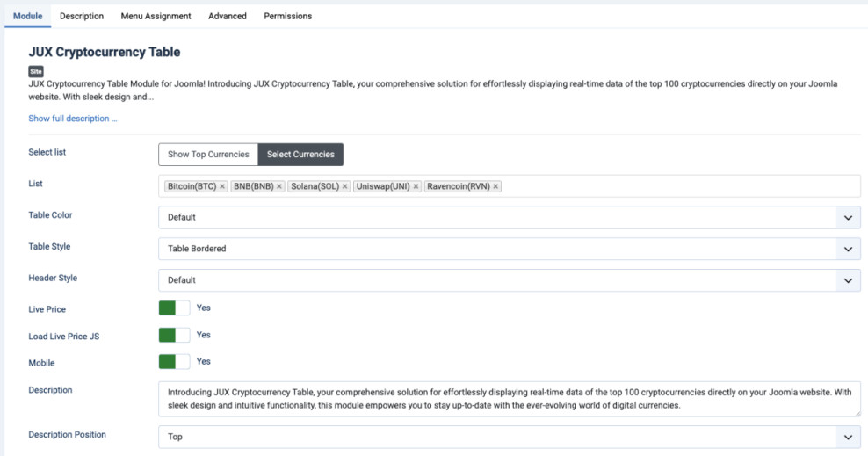The height and width of the screenshot is (456, 868).
Task: Switch to the Description tab
Action: pyautogui.click(x=82, y=16)
